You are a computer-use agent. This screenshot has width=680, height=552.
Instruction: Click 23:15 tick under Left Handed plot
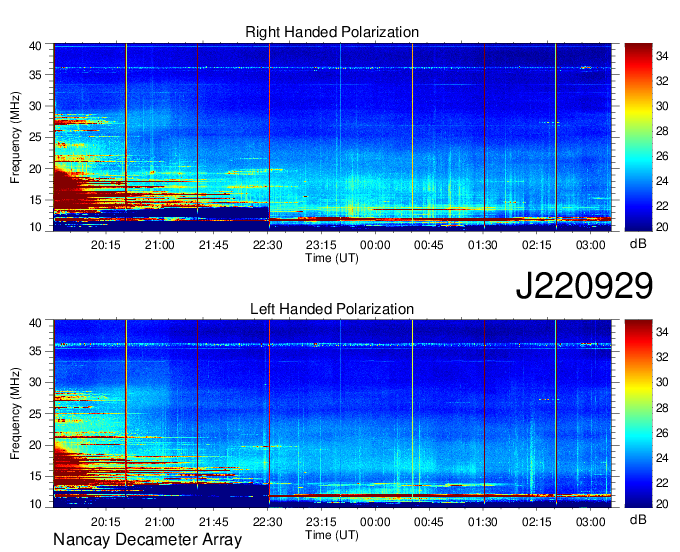click(x=321, y=522)
